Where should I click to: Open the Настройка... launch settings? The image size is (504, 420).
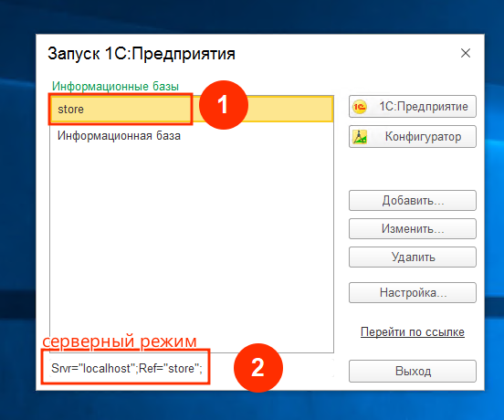pyautogui.click(x=413, y=293)
